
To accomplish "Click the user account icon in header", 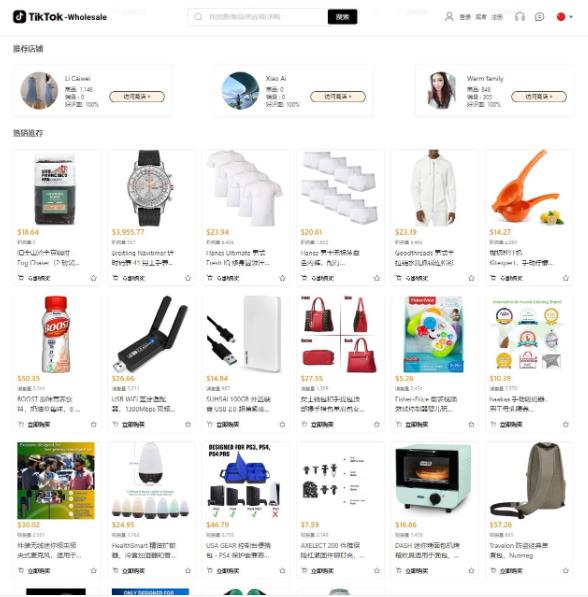I will (449, 17).
